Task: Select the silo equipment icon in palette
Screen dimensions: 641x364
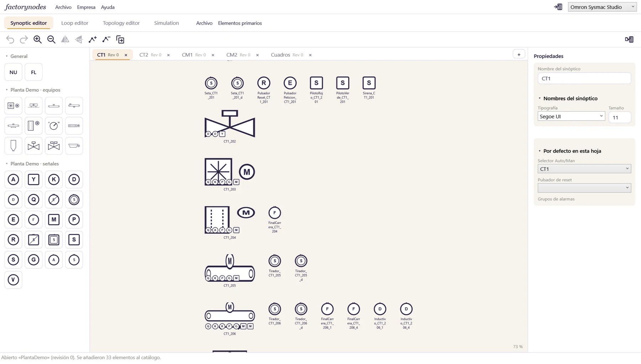Action: tap(14, 146)
